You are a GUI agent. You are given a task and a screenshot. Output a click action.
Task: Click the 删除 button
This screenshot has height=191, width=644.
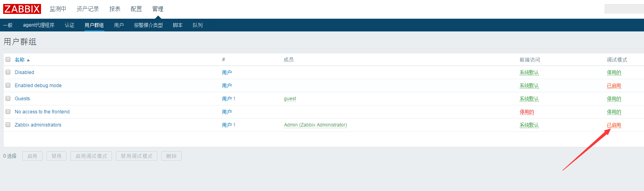tap(171, 156)
